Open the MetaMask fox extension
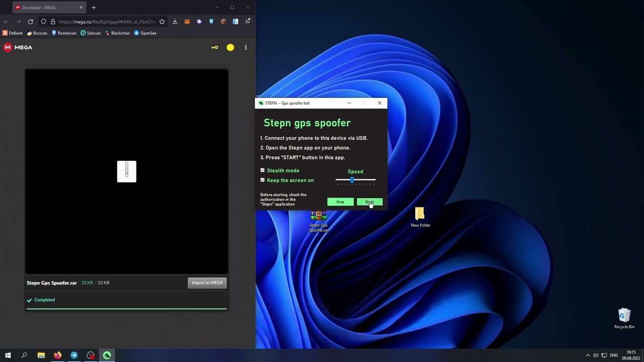Image resolution: width=644 pixels, height=362 pixels. (187, 22)
